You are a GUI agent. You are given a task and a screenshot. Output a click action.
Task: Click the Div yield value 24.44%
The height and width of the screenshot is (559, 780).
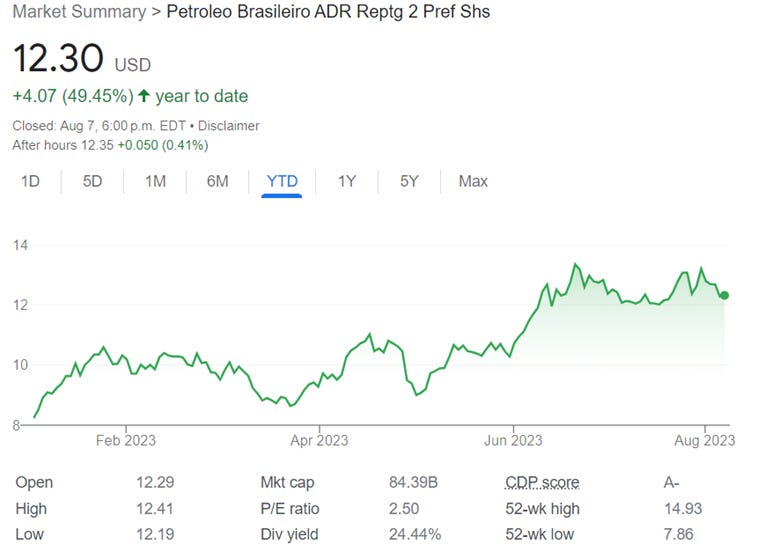point(415,535)
